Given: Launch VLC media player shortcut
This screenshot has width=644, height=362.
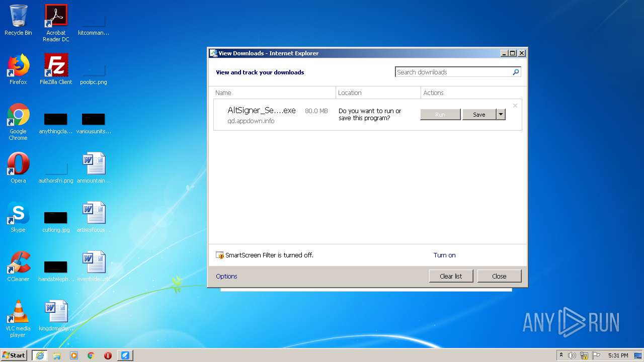Looking at the screenshot, I should point(18,319).
